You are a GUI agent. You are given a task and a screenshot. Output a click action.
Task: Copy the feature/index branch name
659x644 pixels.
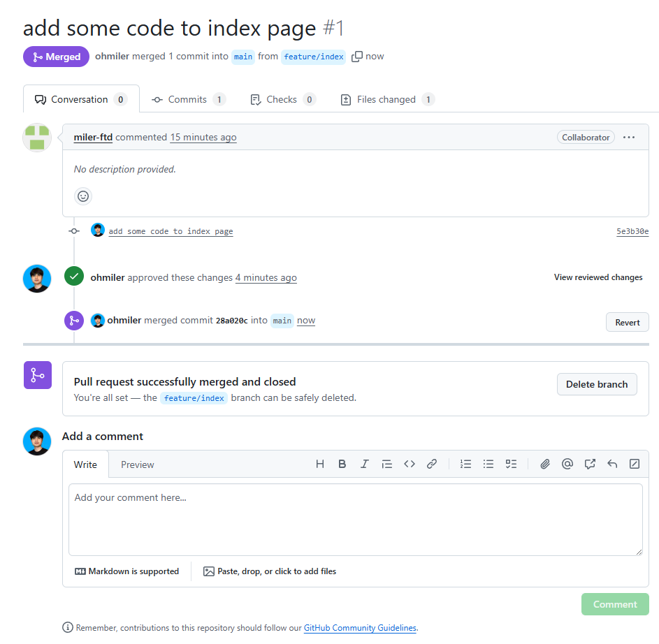pos(357,57)
